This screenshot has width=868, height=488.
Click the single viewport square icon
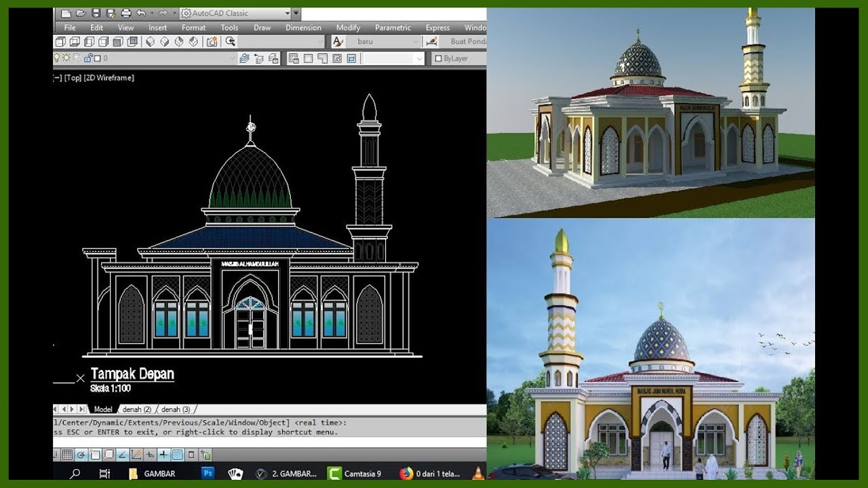coord(308,58)
